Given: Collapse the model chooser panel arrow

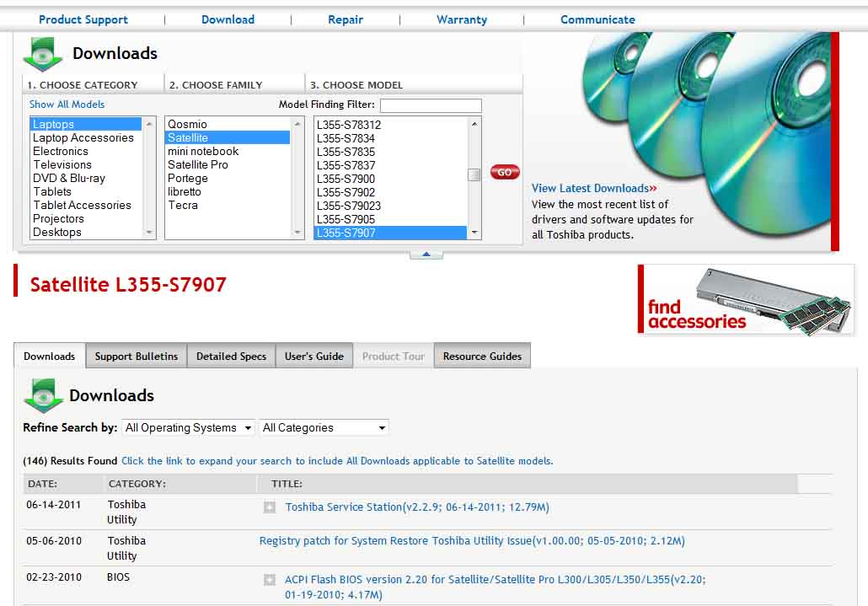Looking at the screenshot, I should (x=426, y=254).
